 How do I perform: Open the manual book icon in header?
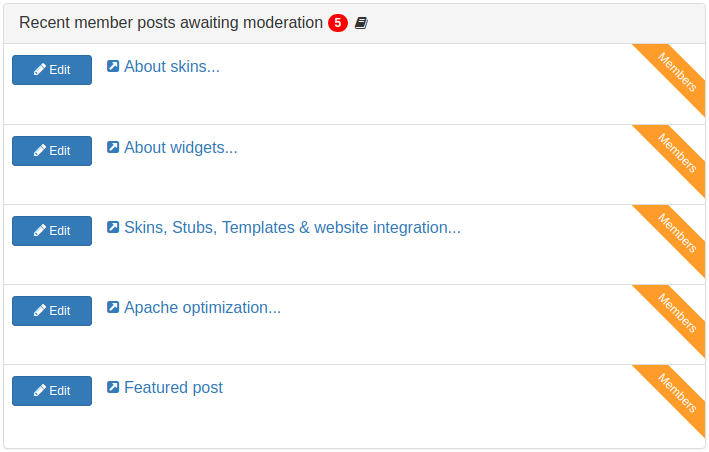pos(361,23)
